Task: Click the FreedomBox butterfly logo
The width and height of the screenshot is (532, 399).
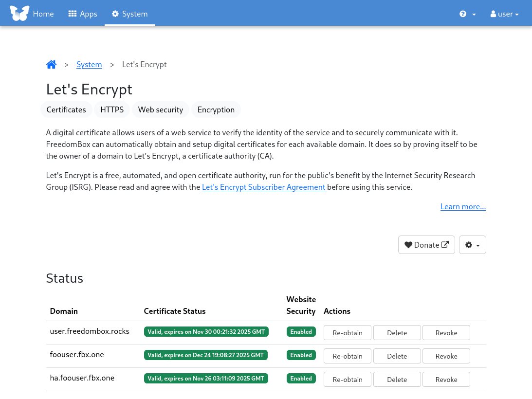Action: tap(19, 13)
